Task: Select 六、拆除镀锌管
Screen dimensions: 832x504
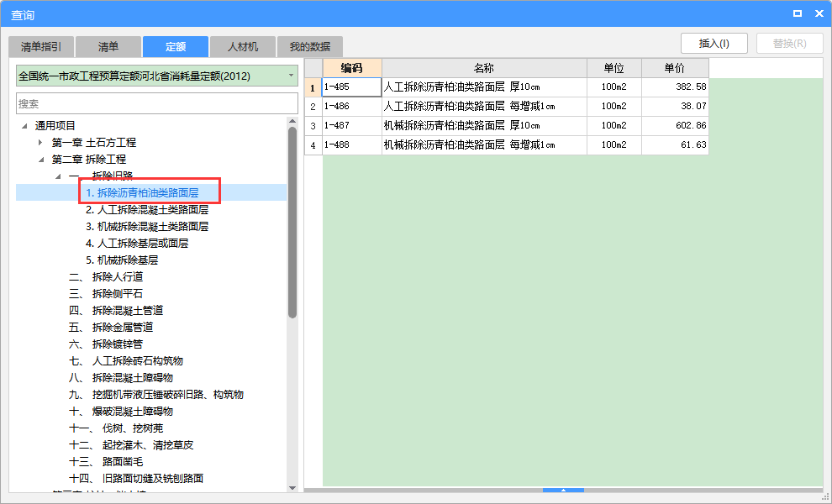Action: tap(106, 344)
